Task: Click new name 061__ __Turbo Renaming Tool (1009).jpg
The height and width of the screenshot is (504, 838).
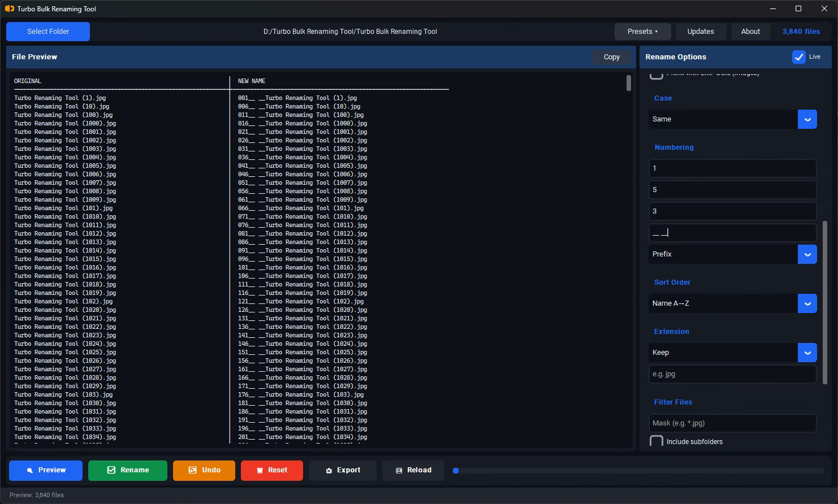Action: coord(303,199)
